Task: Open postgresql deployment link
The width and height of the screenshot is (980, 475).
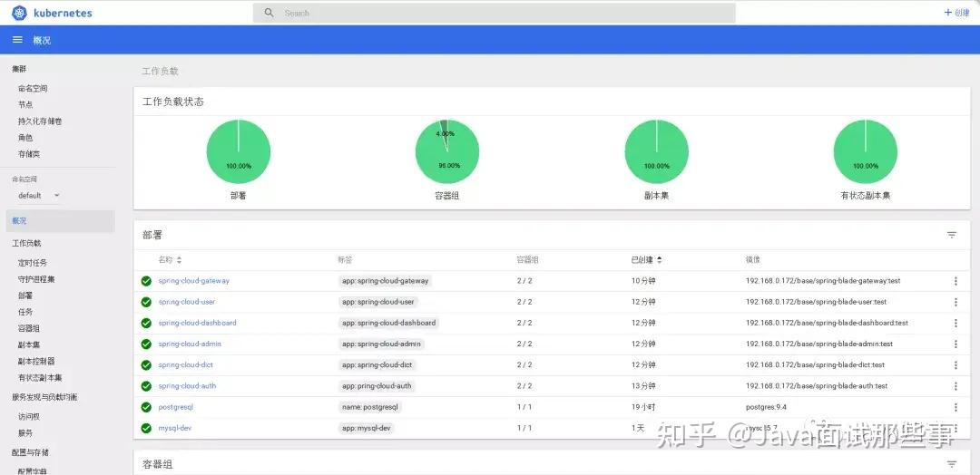Action: click(176, 407)
